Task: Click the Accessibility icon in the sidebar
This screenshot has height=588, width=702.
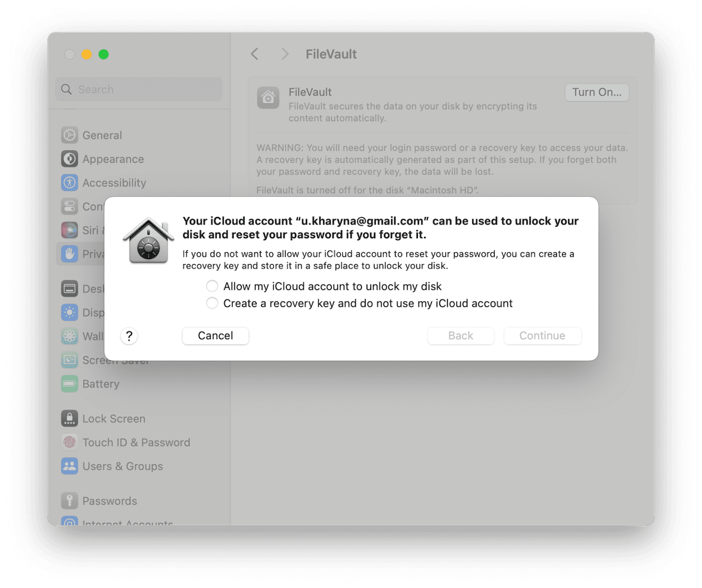Action: 69,183
